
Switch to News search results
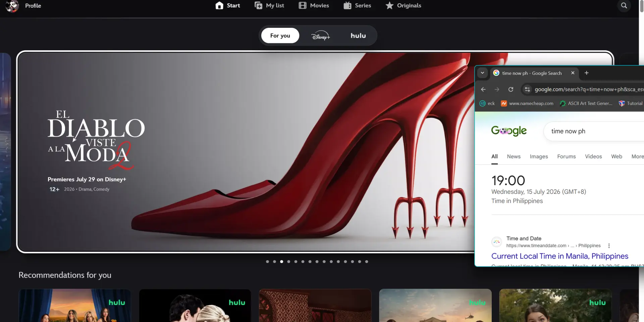click(514, 156)
